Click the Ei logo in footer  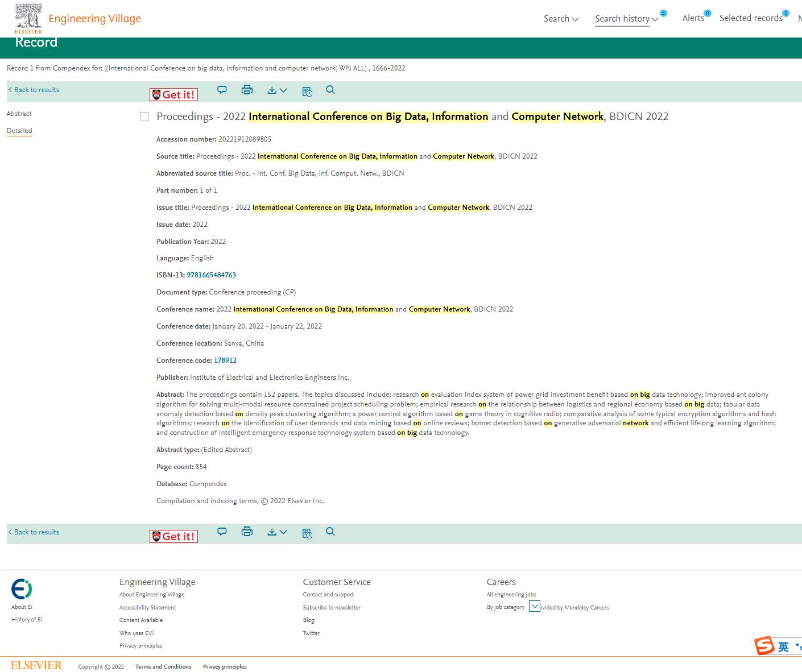(x=22, y=589)
